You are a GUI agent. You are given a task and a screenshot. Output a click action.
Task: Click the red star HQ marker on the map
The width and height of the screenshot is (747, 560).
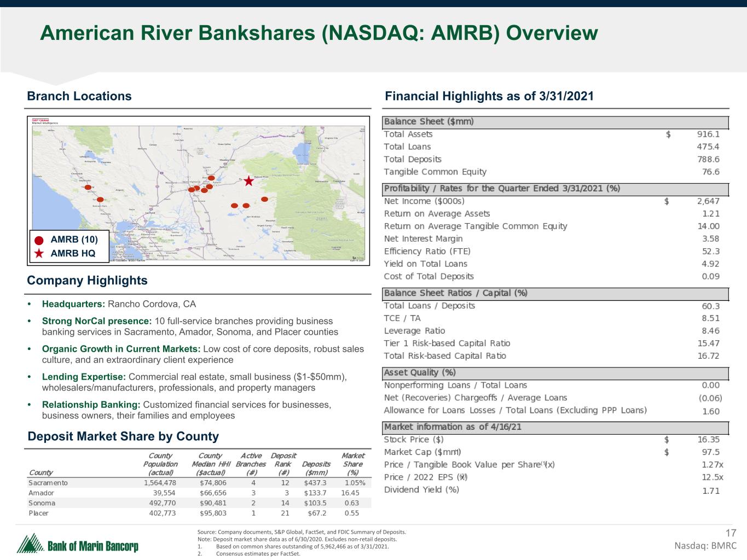point(248,180)
